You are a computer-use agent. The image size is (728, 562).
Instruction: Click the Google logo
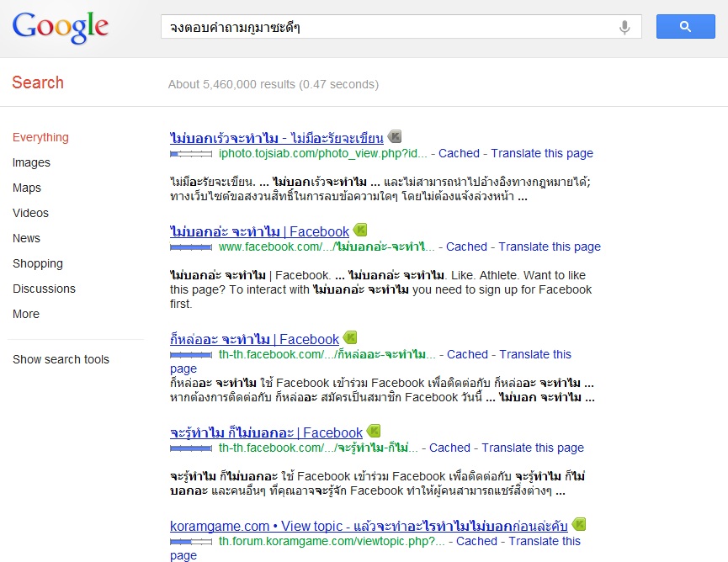tap(61, 27)
